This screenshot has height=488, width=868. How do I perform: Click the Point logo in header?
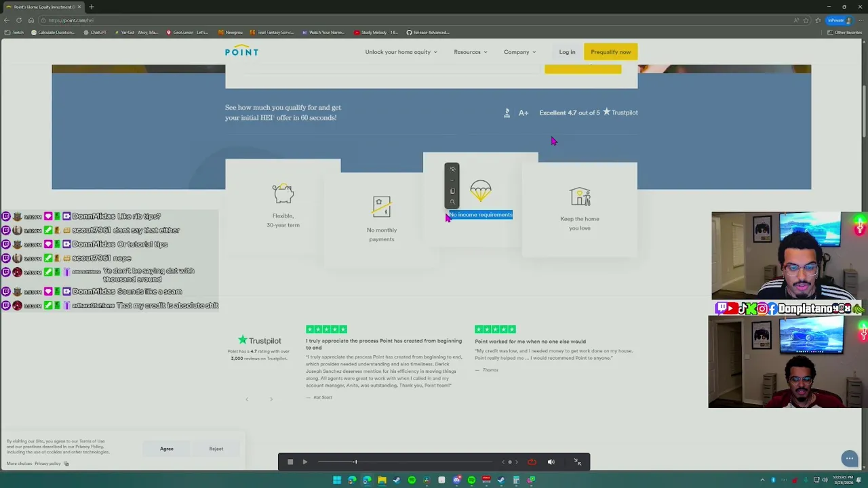coord(241,52)
